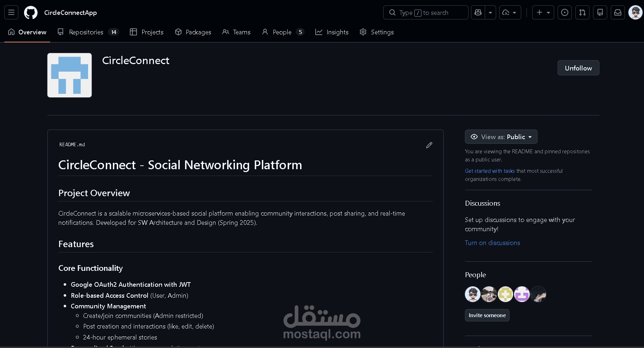Edit README with the pencil icon
Screen dimensions: 644x348
(429, 145)
